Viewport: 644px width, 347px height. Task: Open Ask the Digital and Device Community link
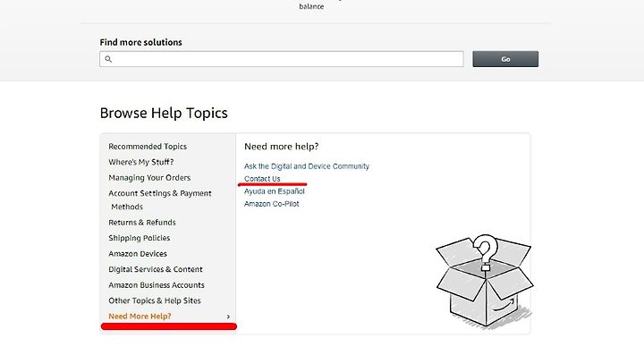(307, 166)
